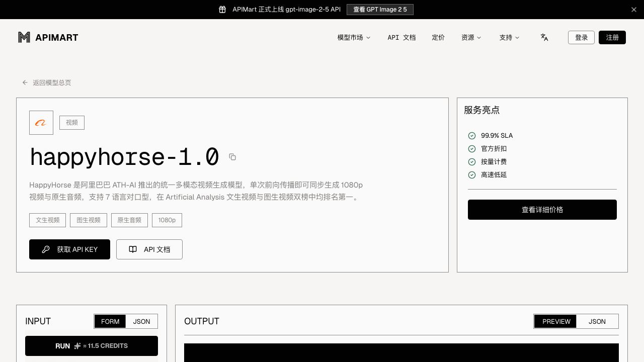Close the top announcement banner
644x362 pixels.
pyautogui.click(x=634, y=10)
